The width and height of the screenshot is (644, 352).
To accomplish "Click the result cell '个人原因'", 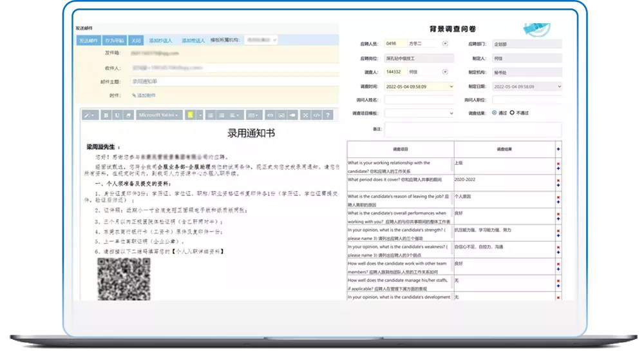I will coord(505,200).
